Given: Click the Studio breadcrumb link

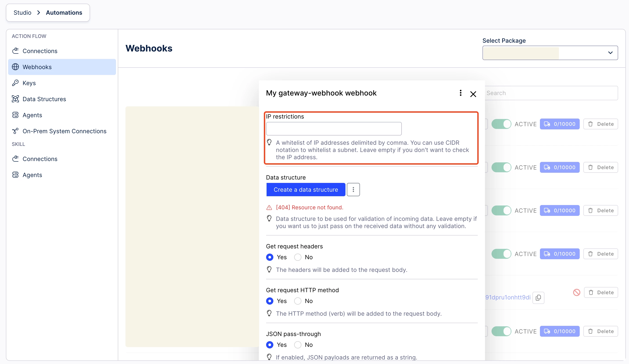Looking at the screenshot, I should (x=22, y=12).
